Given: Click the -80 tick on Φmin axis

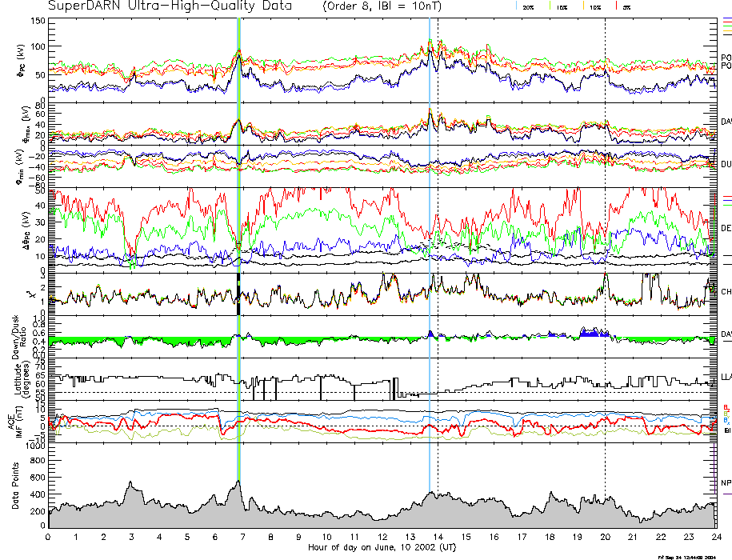Looking at the screenshot, I should [38, 186].
